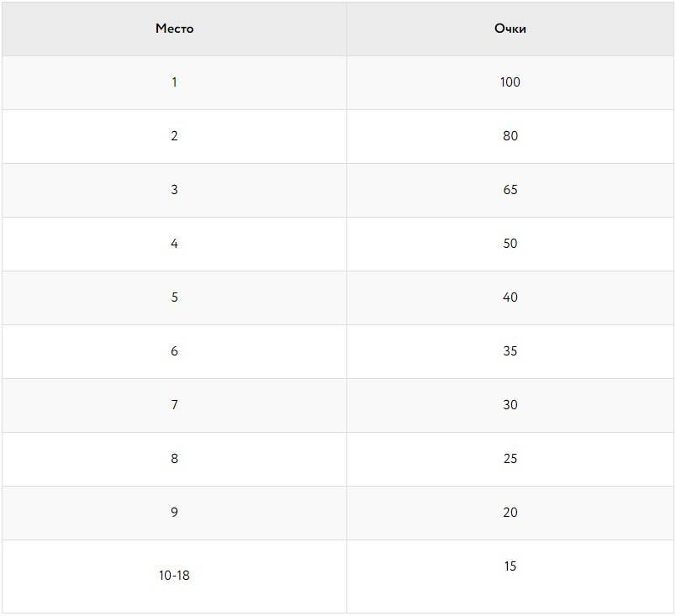This screenshot has width=676, height=616.
Task: Click the 15 points value
Action: pyautogui.click(x=510, y=566)
